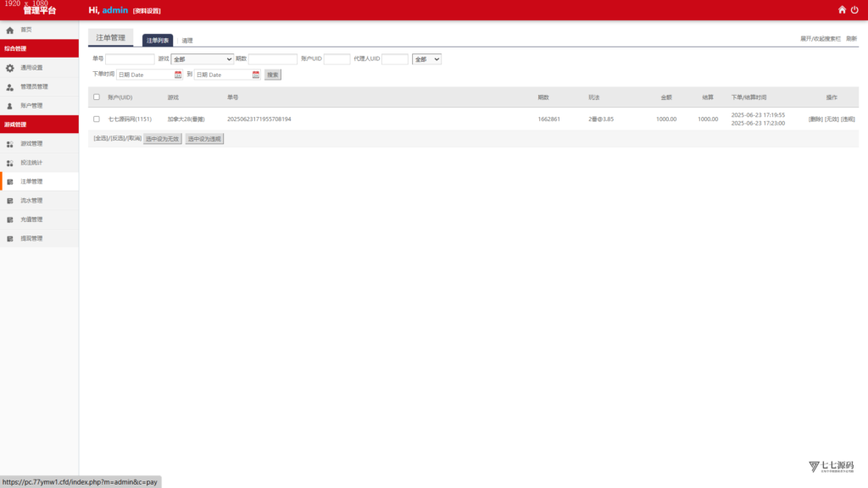The height and width of the screenshot is (488, 868).
Task: Expand the 游戏 dropdown showing 全部
Action: pyautogui.click(x=202, y=59)
